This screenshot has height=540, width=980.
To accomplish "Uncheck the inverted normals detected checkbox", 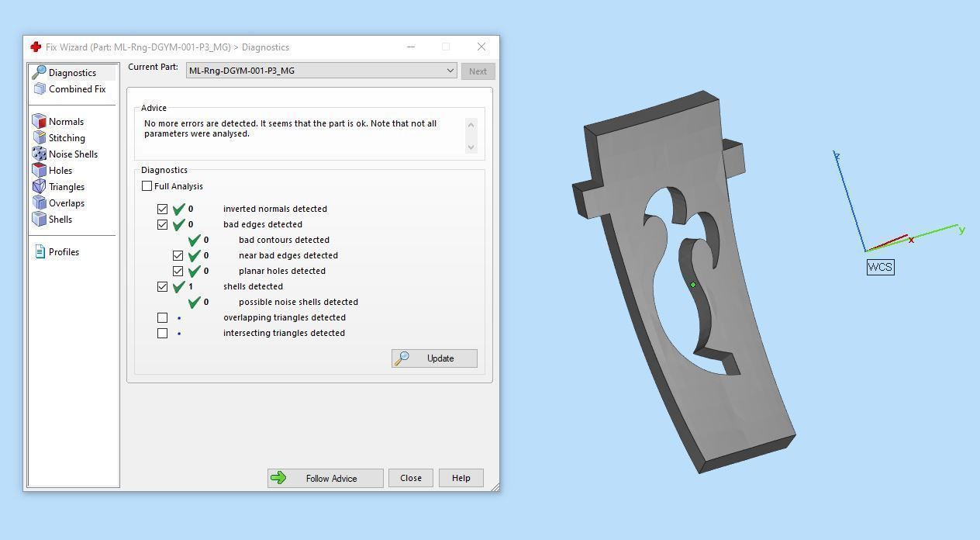I will tap(162, 209).
